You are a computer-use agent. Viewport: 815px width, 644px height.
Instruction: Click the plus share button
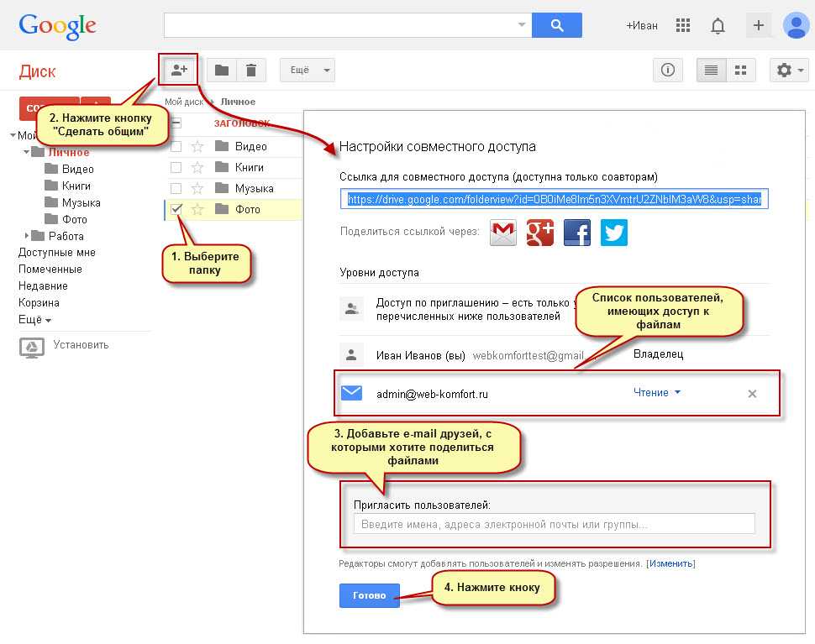coord(759,25)
